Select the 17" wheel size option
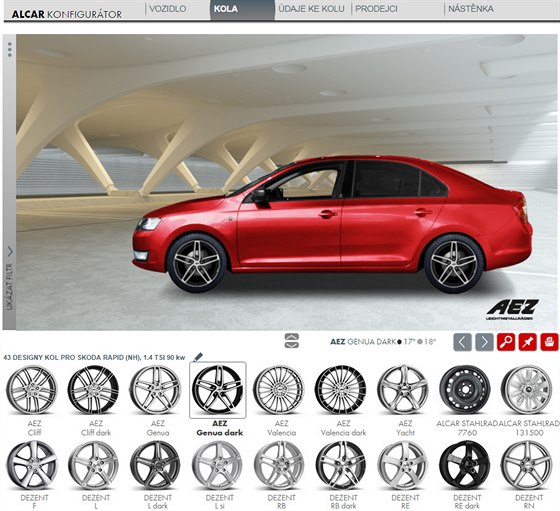Viewport: 560px width, 511px height. 406,342
